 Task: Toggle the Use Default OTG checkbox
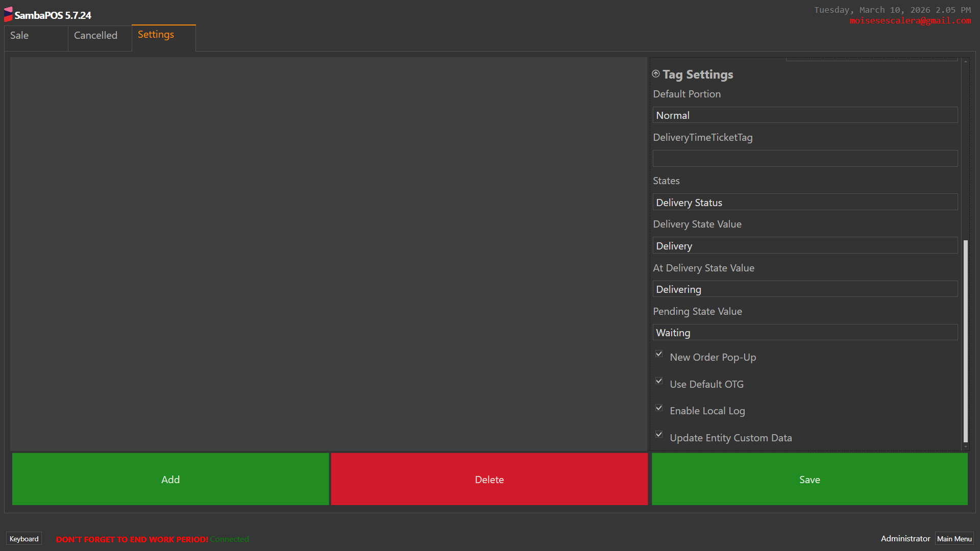[x=659, y=381]
